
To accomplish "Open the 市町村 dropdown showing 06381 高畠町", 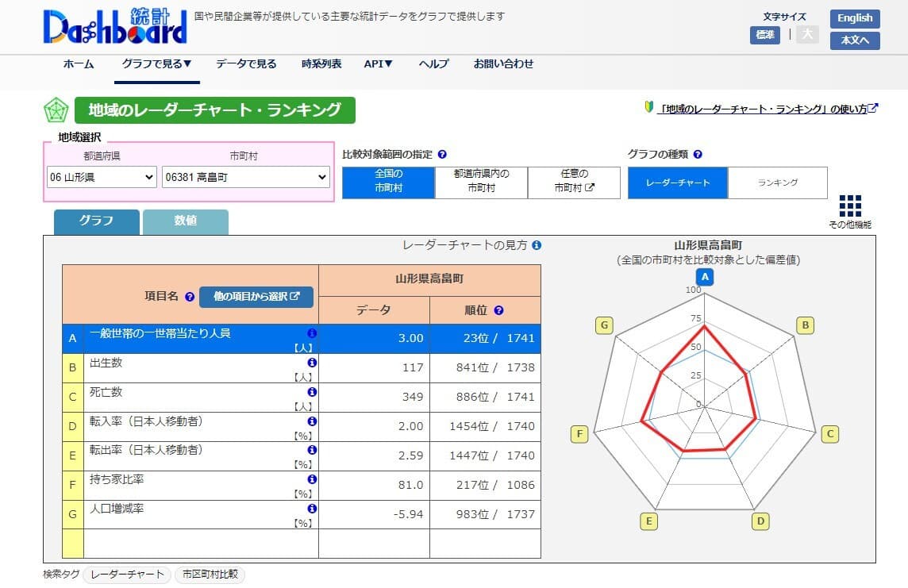I will [x=246, y=178].
